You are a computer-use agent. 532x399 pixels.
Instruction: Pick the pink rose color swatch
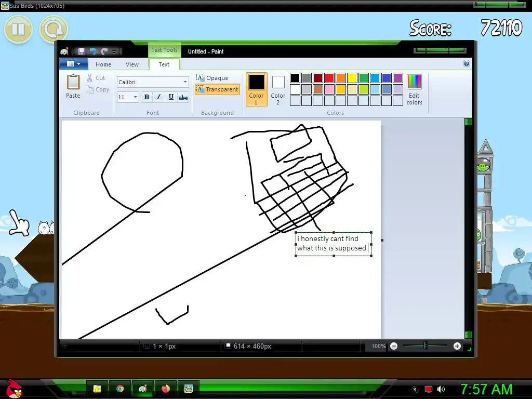pyautogui.click(x=329, y=89)
